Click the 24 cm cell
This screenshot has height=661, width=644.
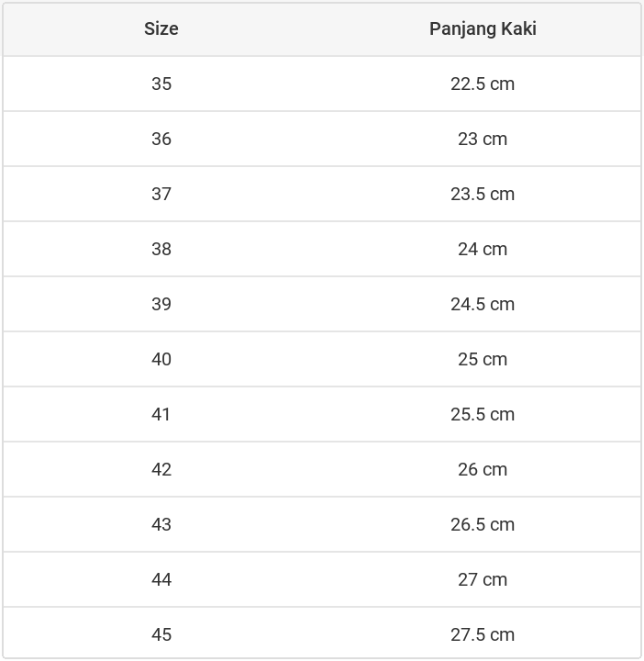483,249
